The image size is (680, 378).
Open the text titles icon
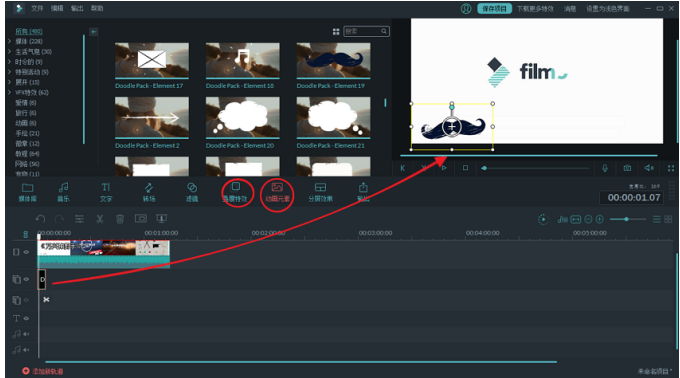click(106, 192)
